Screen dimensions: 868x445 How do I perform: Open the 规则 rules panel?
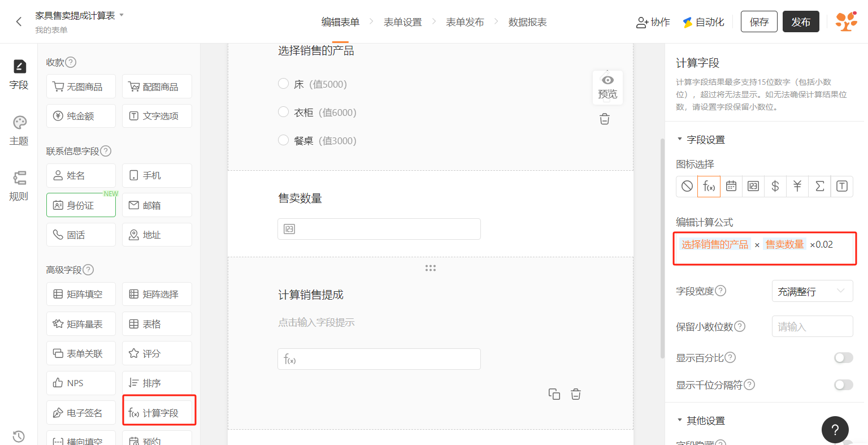coord(19,186)
